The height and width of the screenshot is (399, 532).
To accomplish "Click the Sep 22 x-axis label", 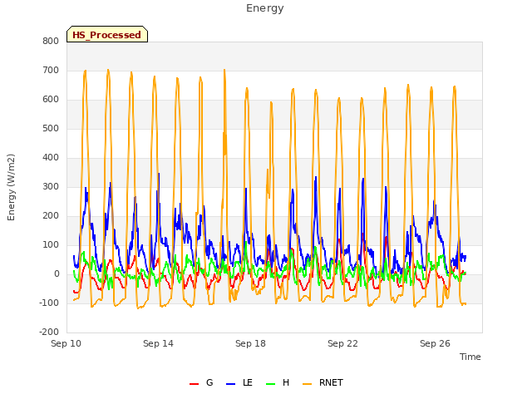I will pyautogui.click(x=342, y=343).
